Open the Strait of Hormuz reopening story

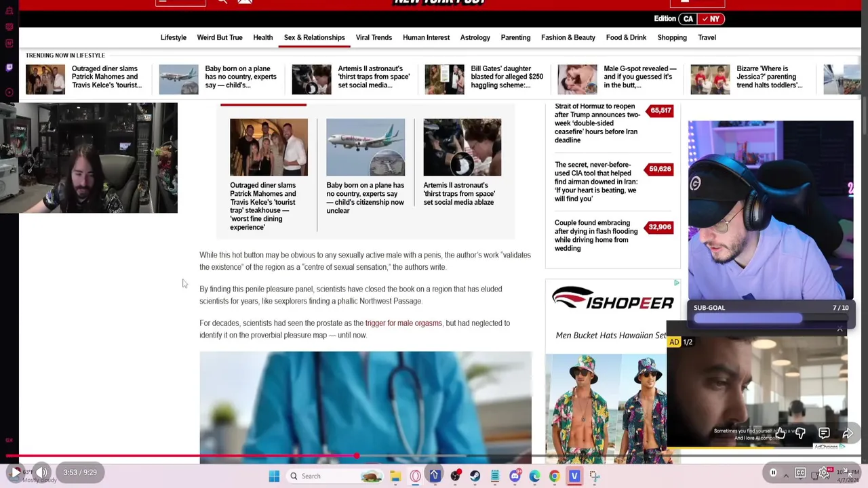point(597,123)
